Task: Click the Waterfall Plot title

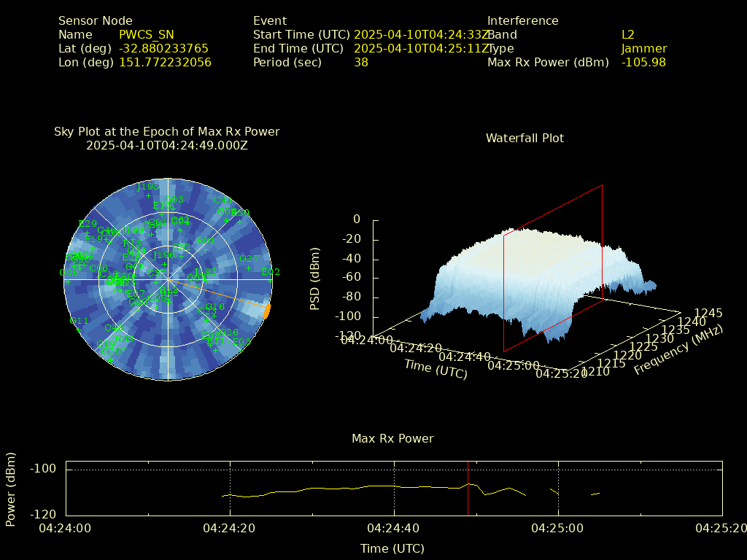Action: pyautogui.click(x=525, y=138)
